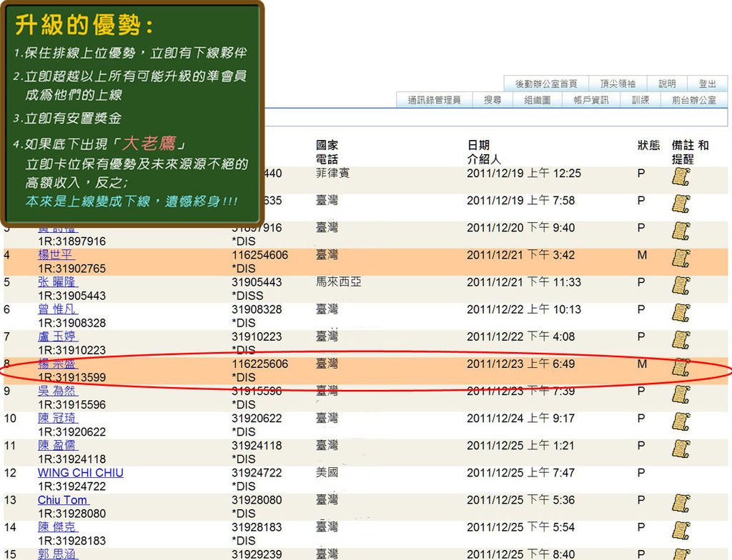Select phone number 31920622
Image resolution: width=732 pixels, height=560 pixels.
coord(257,418)
